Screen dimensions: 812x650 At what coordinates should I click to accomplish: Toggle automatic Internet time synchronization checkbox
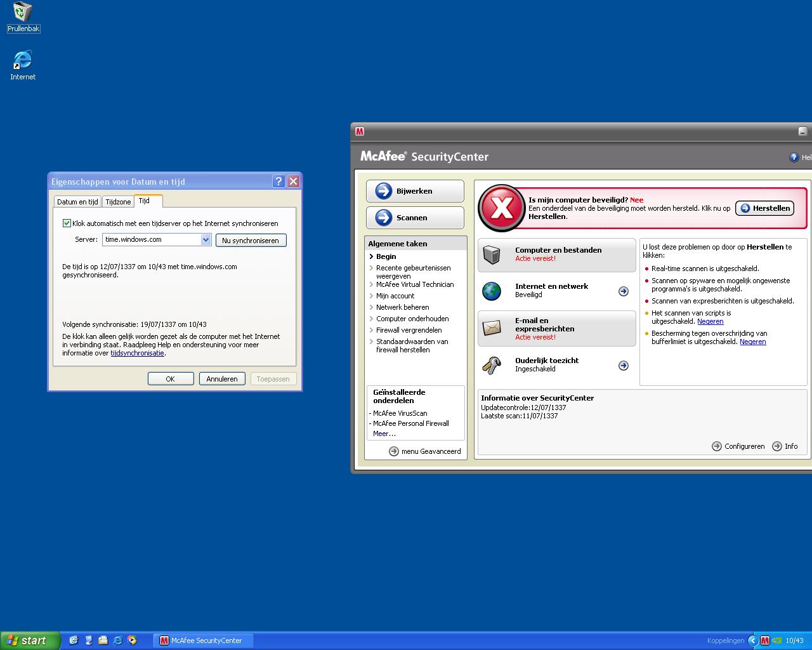(67, 223)
